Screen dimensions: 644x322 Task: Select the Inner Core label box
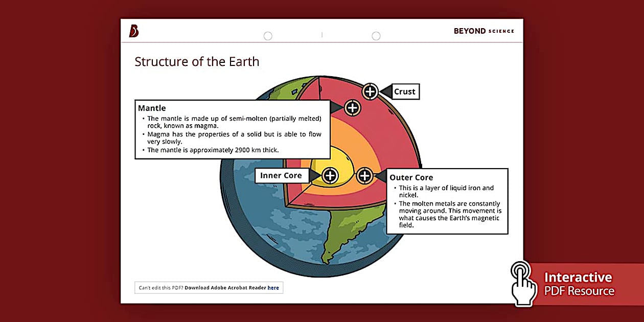pos(281,176)
